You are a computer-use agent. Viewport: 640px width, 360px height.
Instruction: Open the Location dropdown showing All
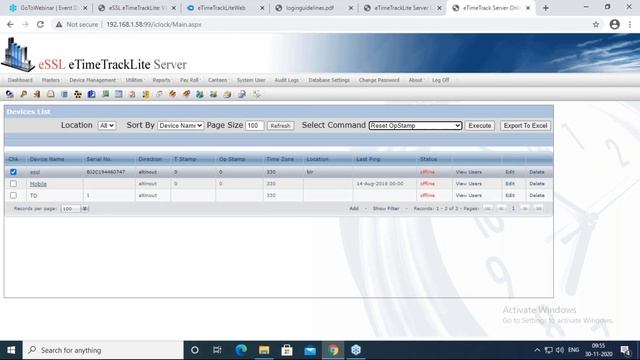click(x=107, y=126)
